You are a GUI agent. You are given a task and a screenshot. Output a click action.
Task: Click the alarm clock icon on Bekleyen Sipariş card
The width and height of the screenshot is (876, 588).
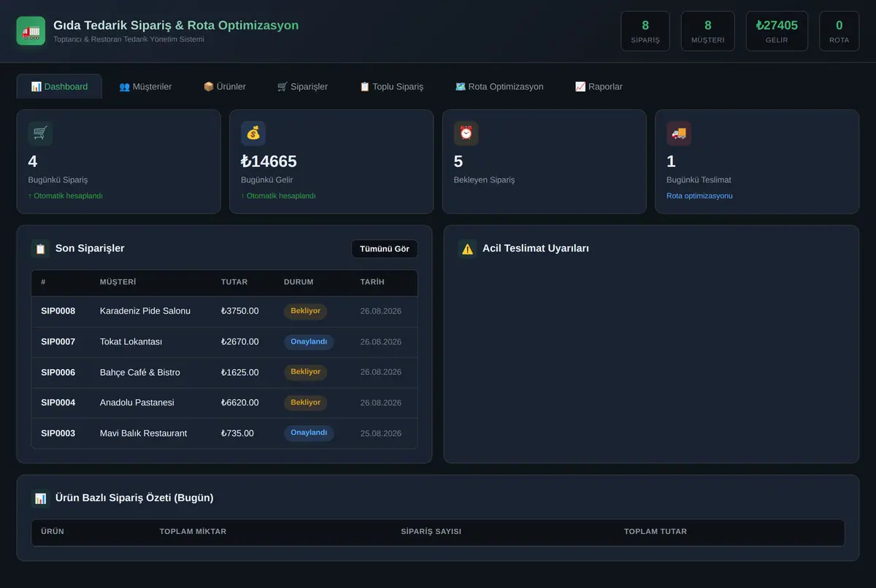[x=466, y=134]
